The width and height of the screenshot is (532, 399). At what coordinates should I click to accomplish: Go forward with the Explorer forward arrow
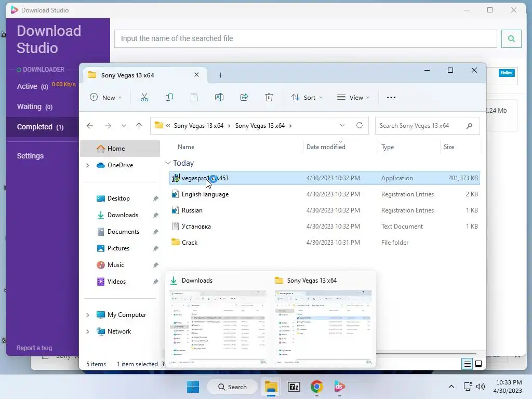pyautogui.click(x=108, y=126)
